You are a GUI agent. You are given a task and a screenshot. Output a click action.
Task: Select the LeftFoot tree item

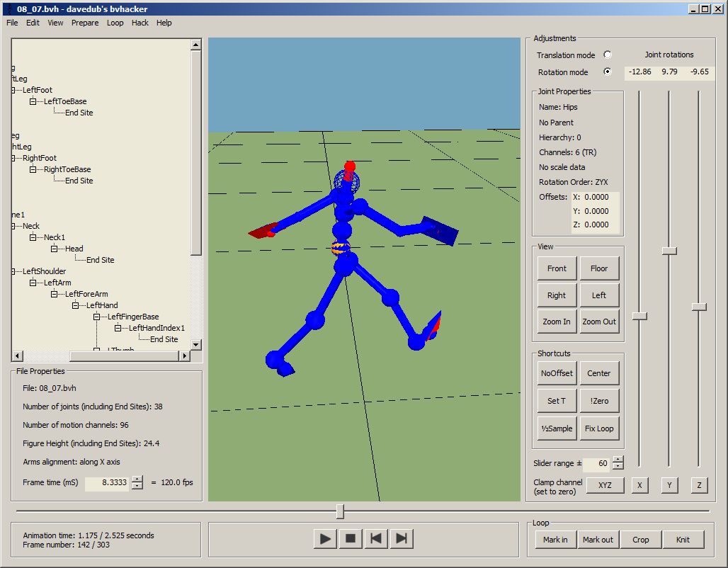(x=38, y=90)
